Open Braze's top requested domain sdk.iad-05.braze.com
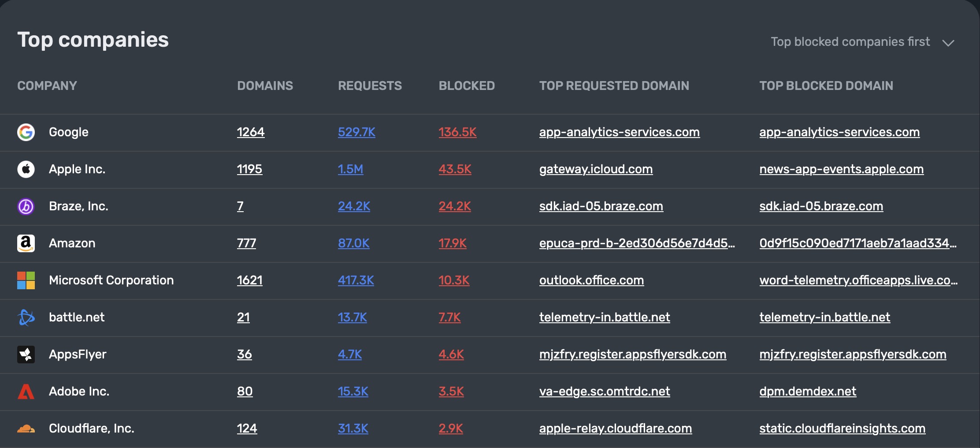980x448 pixels. pyautogui.click(x=601, y=206)
